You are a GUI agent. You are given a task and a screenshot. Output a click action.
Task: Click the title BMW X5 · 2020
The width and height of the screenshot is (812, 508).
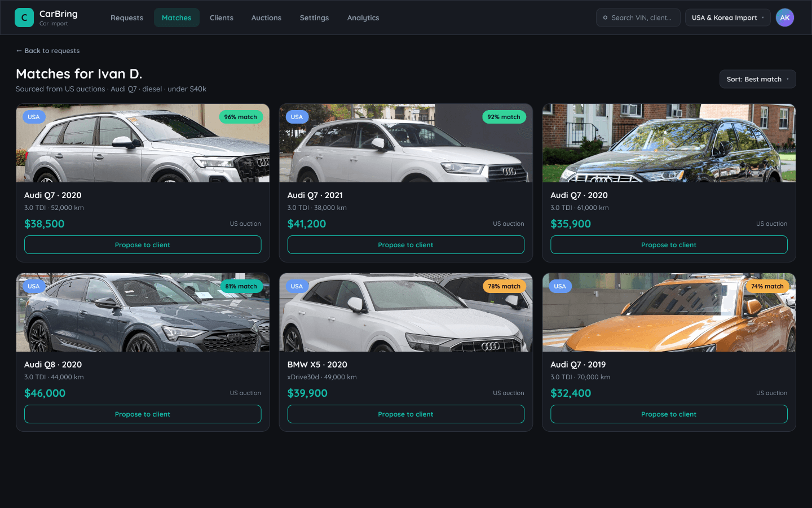pos(317,365)
